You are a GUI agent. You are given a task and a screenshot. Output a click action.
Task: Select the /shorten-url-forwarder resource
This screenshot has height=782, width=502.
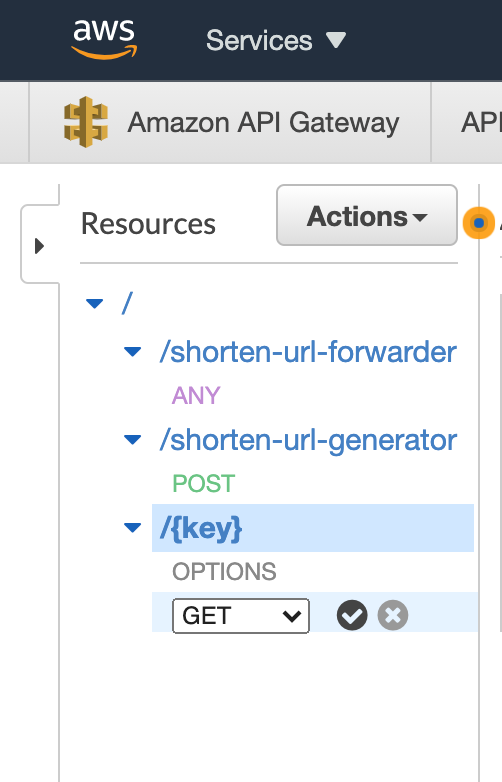308,352
